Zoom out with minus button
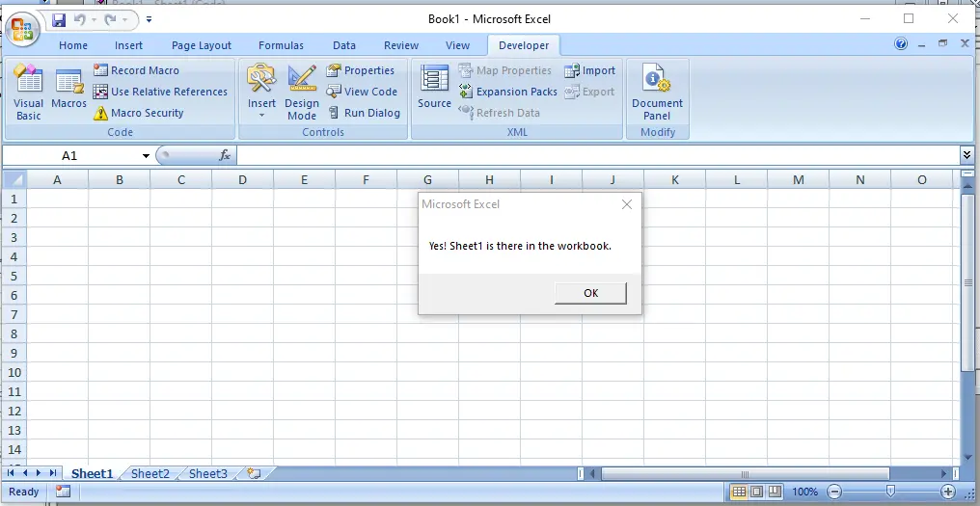 833,492
